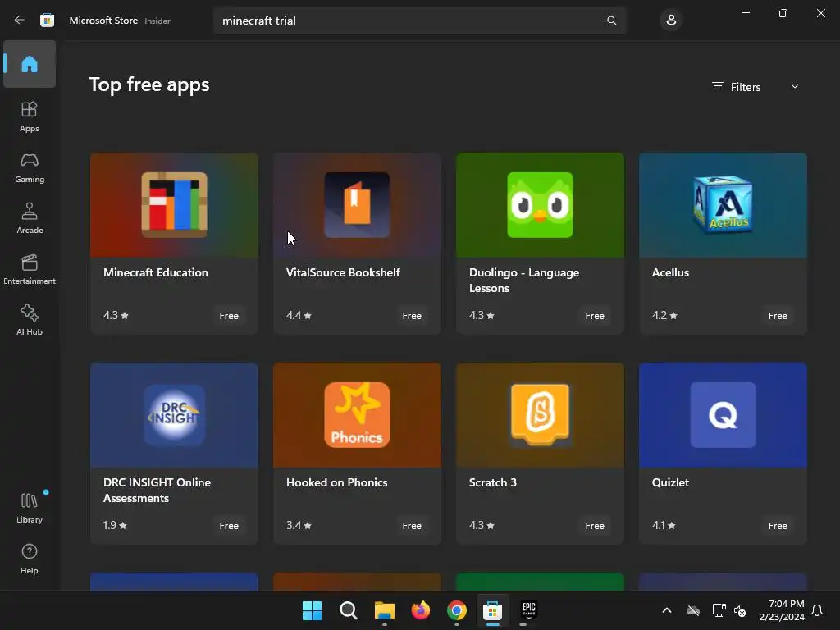Click Free on DRC INSIGHT card
Screen dimensions: 840x630
[x=229, y=526]
